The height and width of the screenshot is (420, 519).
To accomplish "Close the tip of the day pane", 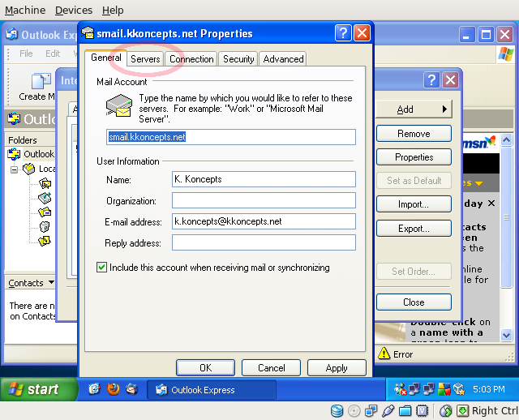I will 491,204.
